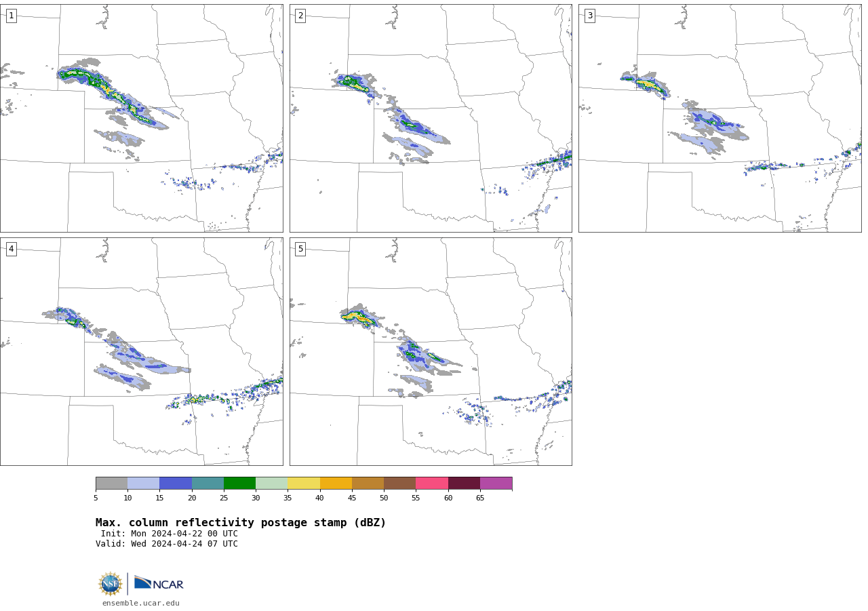Click the colorbar tick label 5
Viewport: 868px width, 611px height.
[96, 498]
